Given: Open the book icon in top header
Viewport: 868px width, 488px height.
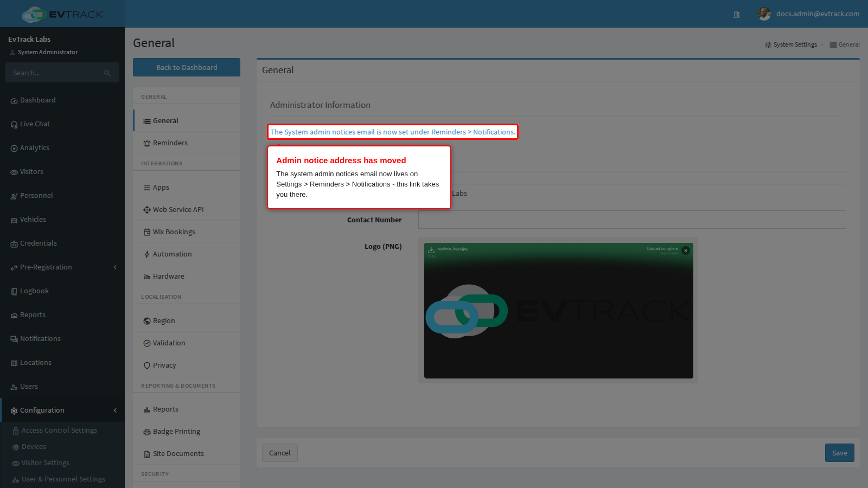Looking at the screenshot, I should click(737, 15).
